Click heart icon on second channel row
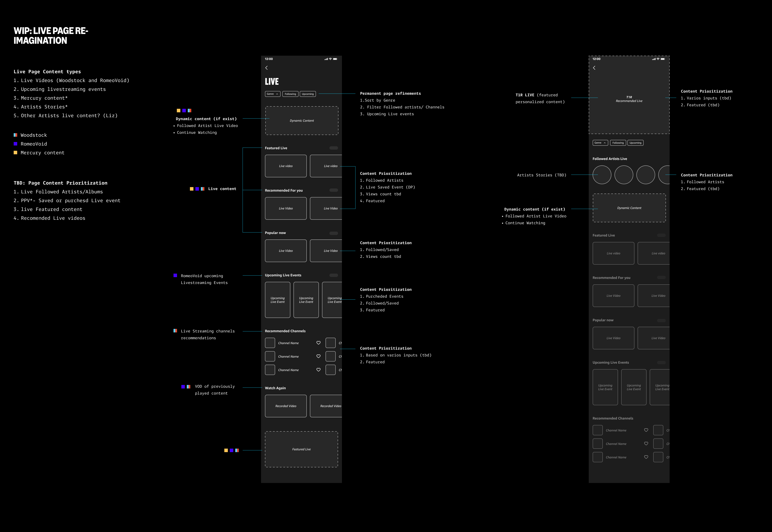The width and height of the screenshot is (772, 532). click(x=318, y=356)
